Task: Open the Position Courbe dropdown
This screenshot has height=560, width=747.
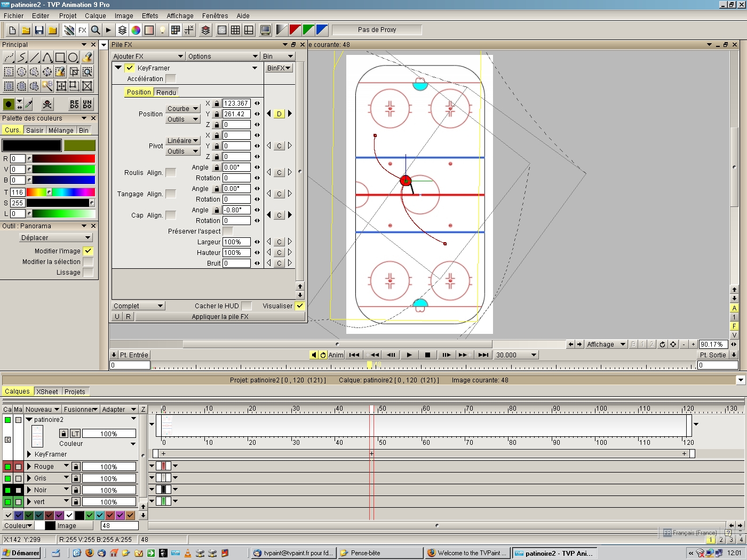Action: [182, 108]
